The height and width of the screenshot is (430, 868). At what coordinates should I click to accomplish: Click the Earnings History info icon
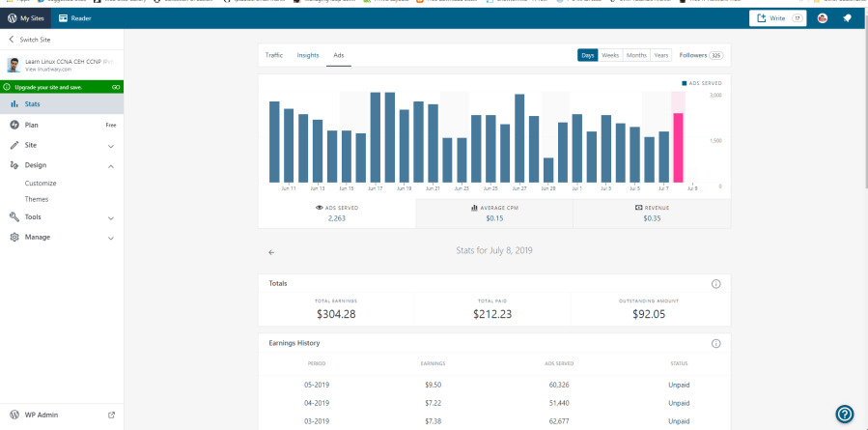pyautogui.click(x=715, y=343)
